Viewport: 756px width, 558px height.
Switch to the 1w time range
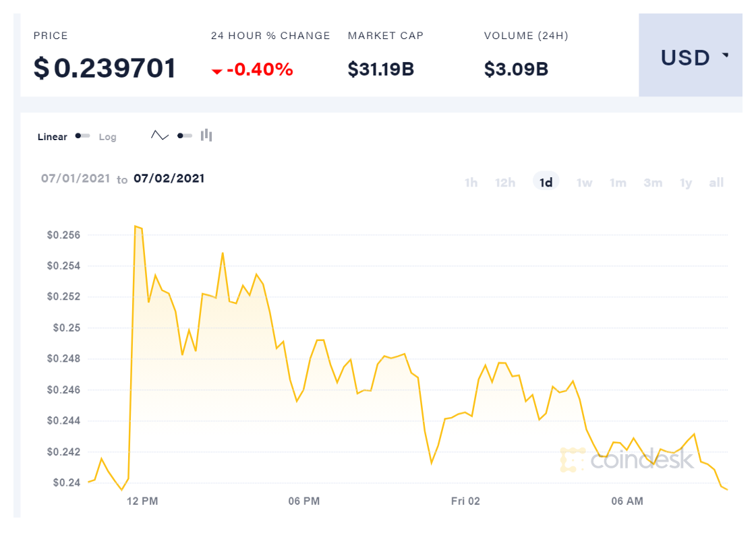(x=584, y=183)
